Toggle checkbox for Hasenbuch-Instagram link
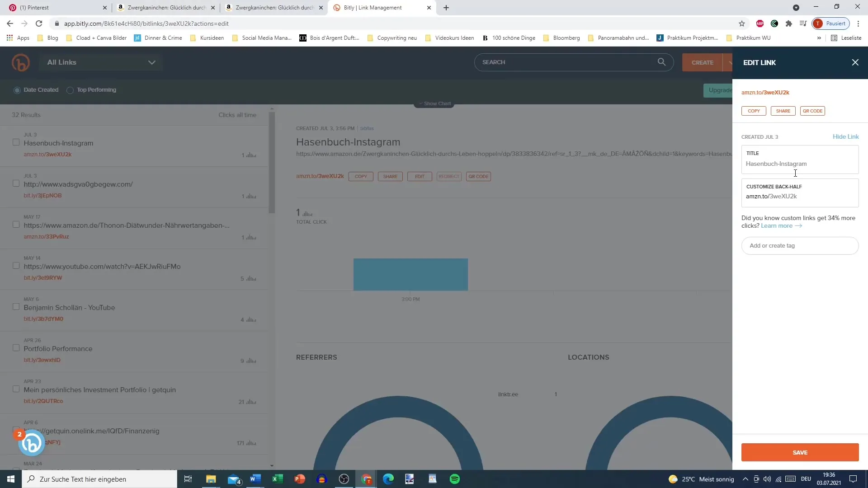868x488 pixels. tap(16, 142)
